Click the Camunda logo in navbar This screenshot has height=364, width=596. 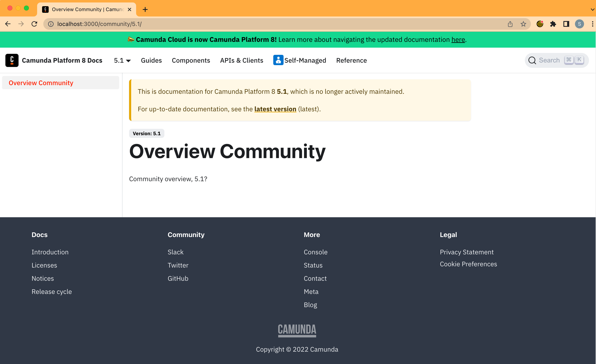[12, 60]
